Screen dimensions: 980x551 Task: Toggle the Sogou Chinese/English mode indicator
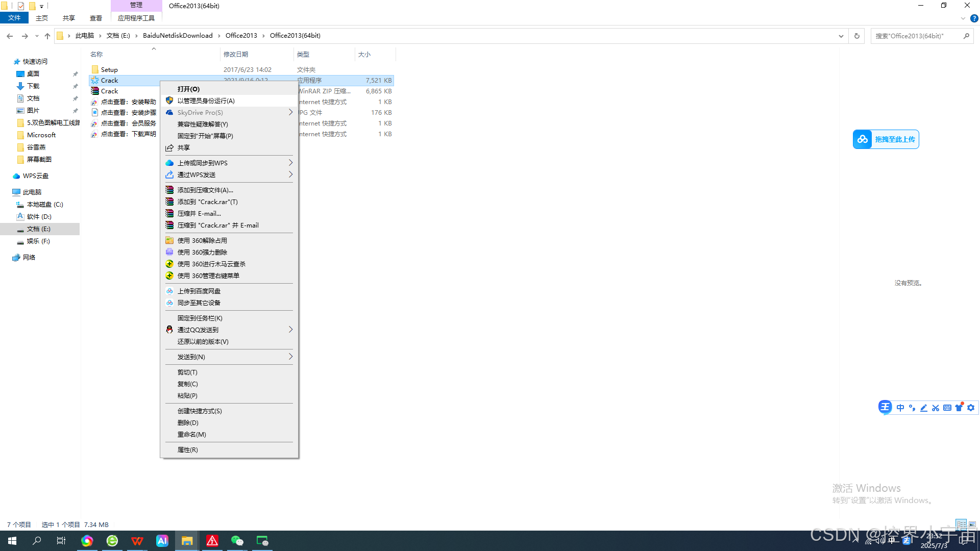[x=900, y=408]
